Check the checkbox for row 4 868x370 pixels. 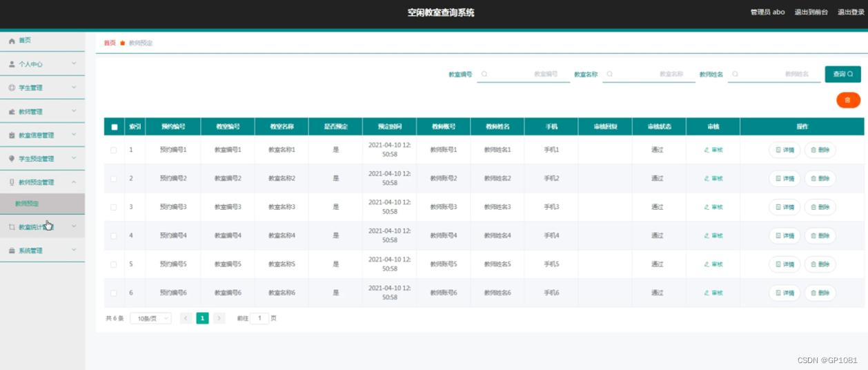[x=114, y=235]
